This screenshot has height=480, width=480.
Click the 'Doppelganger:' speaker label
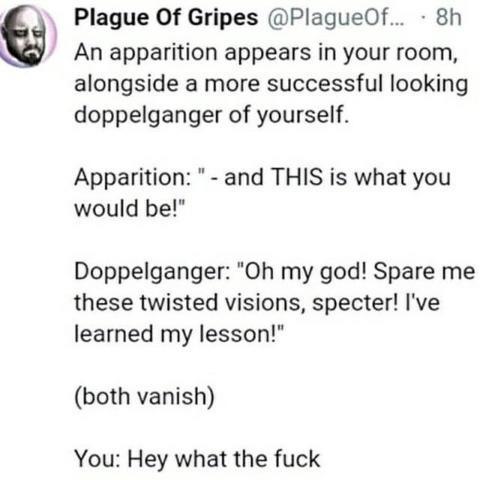pyautogui.click(x=152, y=272)
